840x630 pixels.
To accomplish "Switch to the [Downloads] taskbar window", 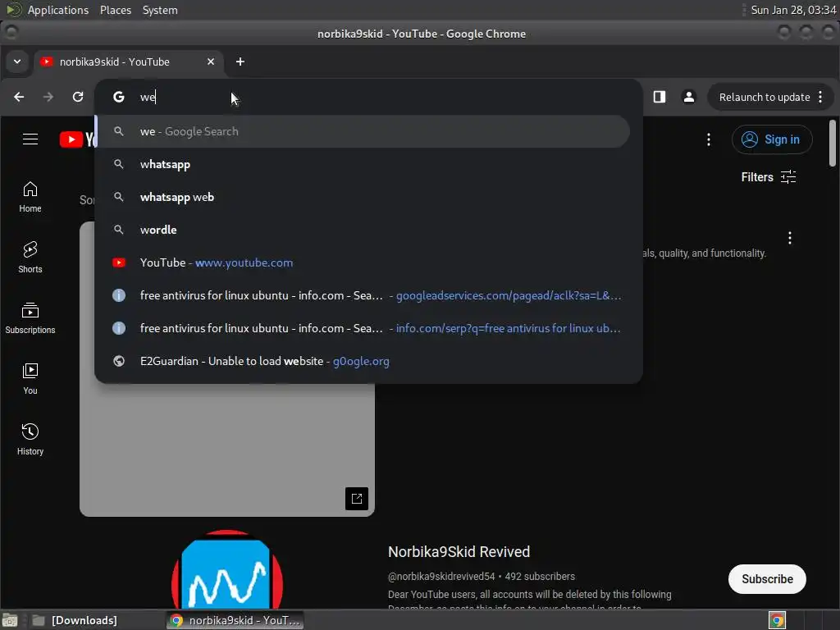I will pos(75,620).
